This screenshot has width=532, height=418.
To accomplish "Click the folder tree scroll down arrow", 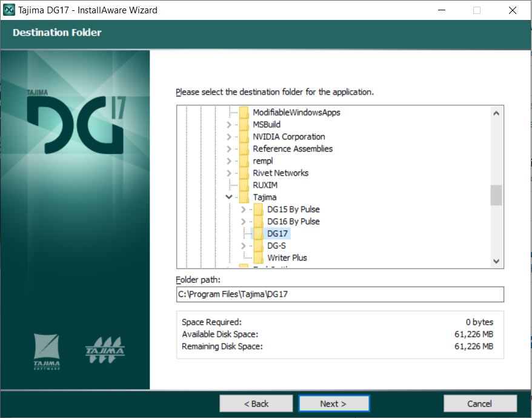I will coord(496,261).
